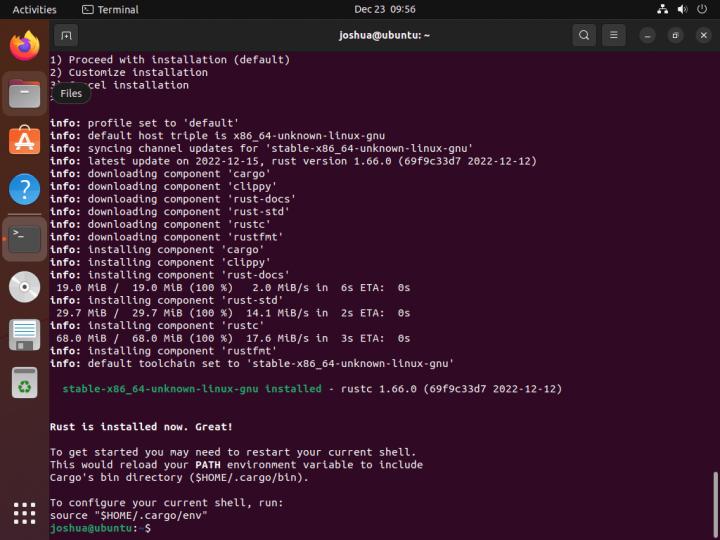Open the Activities overview
The image size is (720, 540).
pyautogui.click(x=34, y=9)
